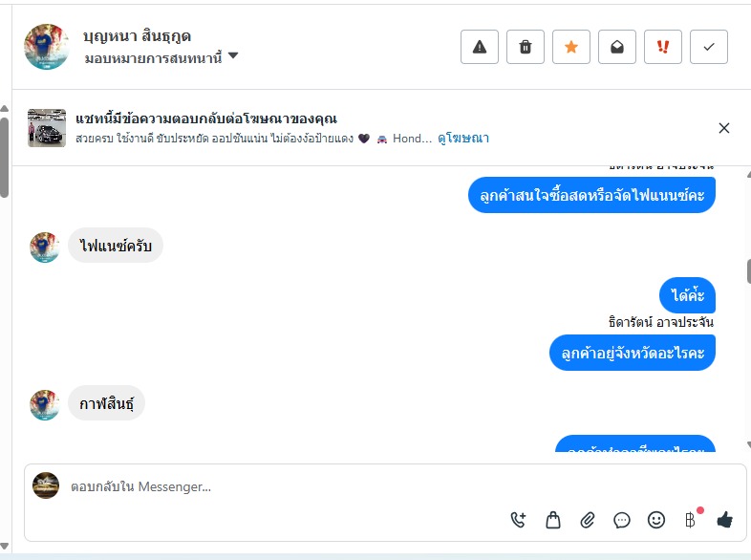Send a thumbs-up like
This screenshot has height=560, width=751.
click(x=724, y=520)
